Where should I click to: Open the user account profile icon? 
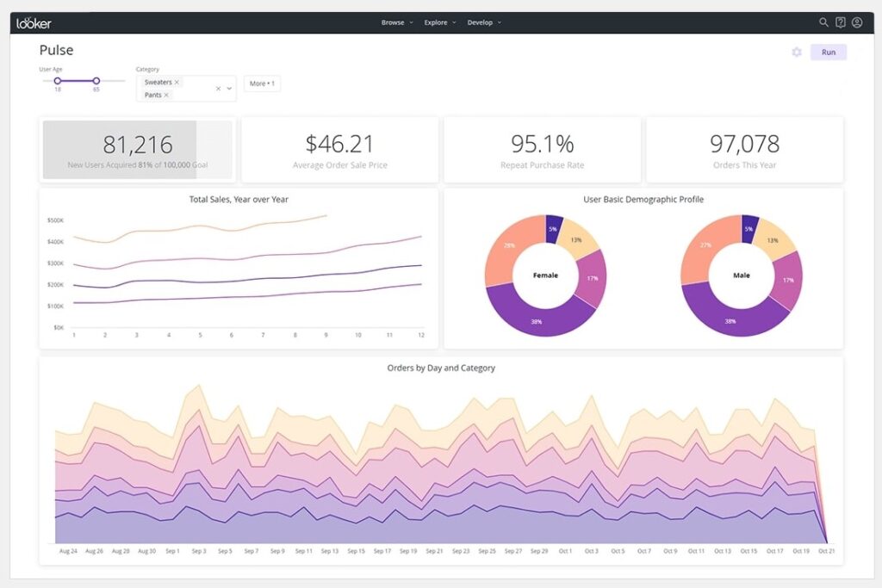point(857,22)
